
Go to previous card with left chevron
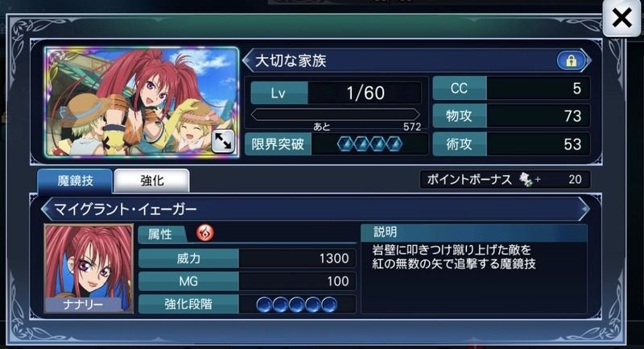point(248,60)
